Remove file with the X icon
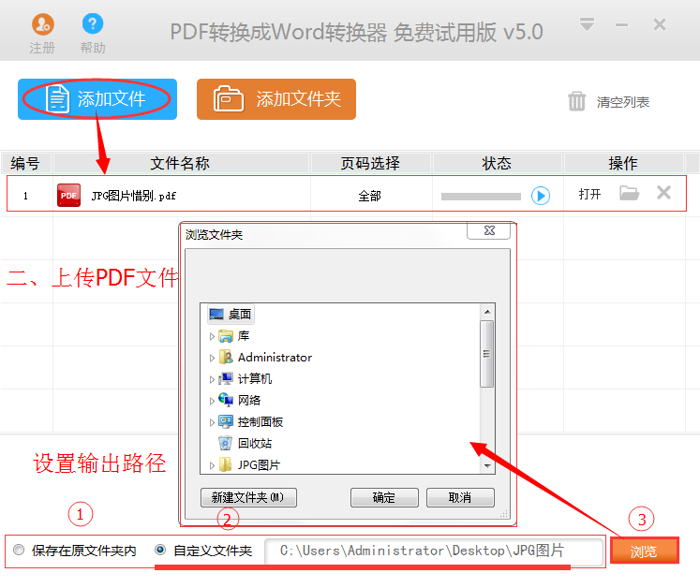Viewport: 700px width, 588px height. pos(663,193)
